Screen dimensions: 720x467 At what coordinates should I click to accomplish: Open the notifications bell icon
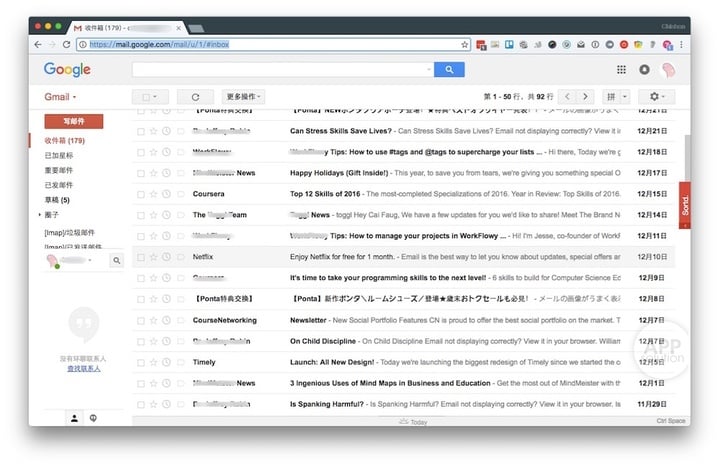click(644, 69)
